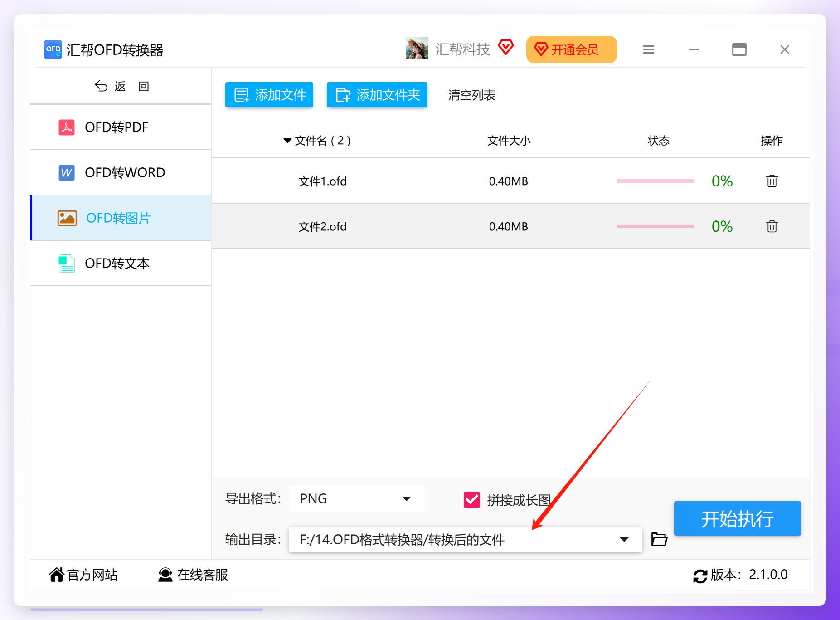Click the 状态 column header
Image resolution: width=840 pixels, height=620 pixels.
click(659, 141)
